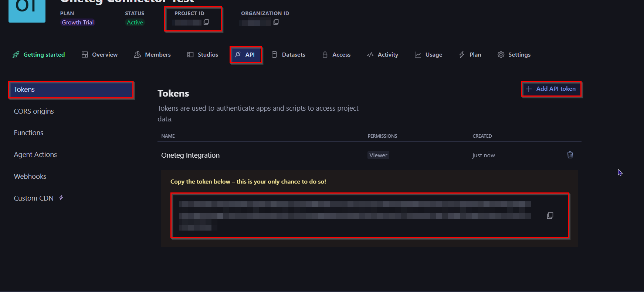Click the 'Copy the token below' warning

[248, 182]
